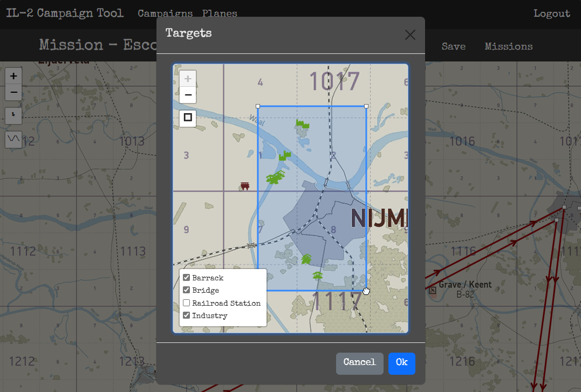Viewport: 581px width, 392px height.
Task: Close the Targets dialog with the X
Action: pyautogui.click(x=410, y=35)
